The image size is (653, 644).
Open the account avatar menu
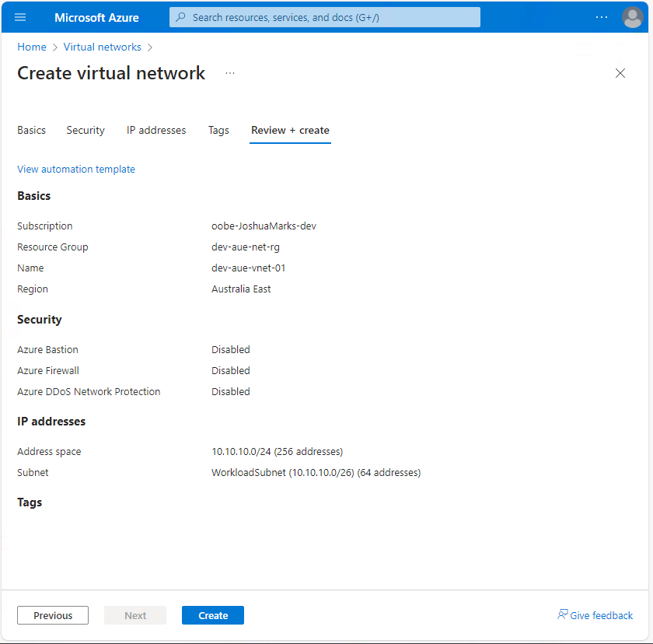(632, 17)
